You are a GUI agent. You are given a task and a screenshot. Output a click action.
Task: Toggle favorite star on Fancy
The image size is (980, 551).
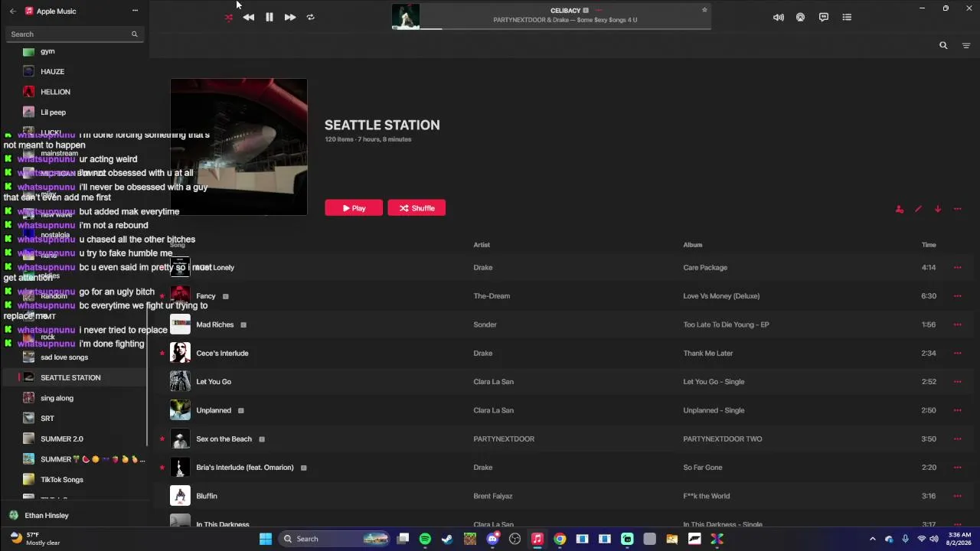coord(162,296)
